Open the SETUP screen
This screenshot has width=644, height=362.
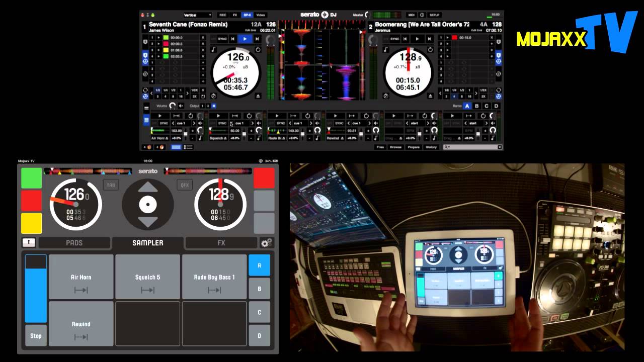click(x=435, y=15)
